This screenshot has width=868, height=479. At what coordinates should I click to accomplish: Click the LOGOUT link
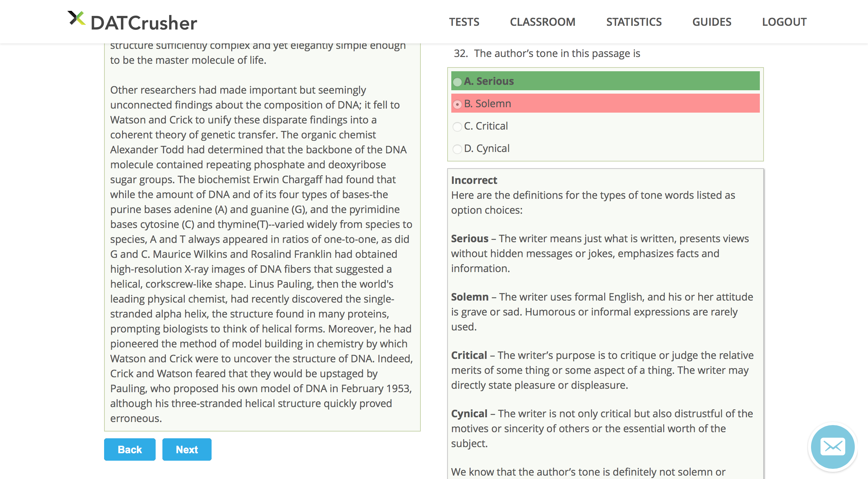(784, 22)
